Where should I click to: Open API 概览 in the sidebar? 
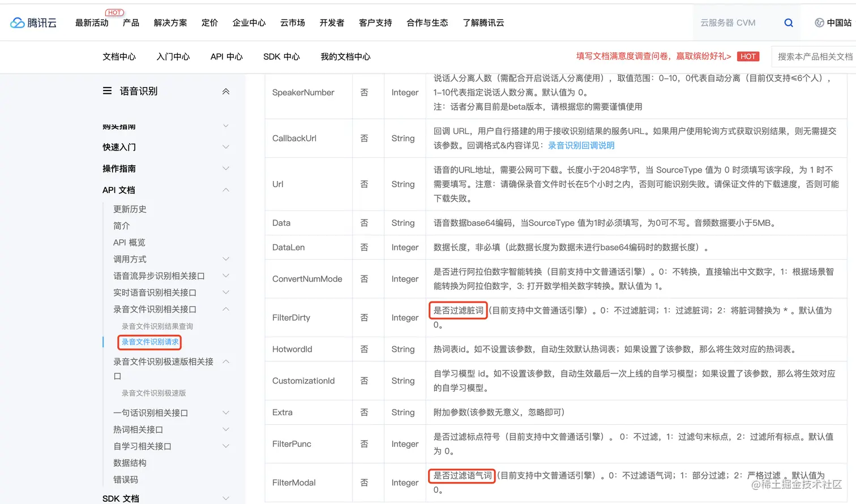(129, 242)
